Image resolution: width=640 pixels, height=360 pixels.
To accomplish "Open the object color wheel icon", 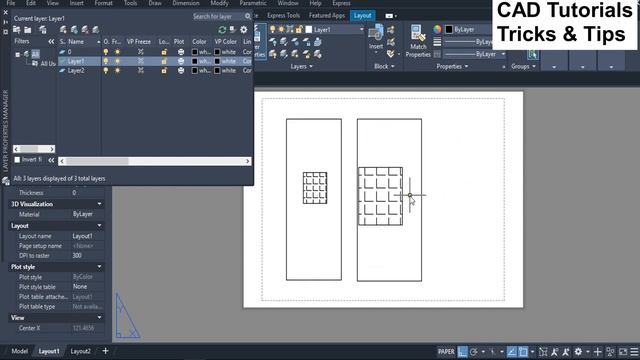I will point(437,29).
